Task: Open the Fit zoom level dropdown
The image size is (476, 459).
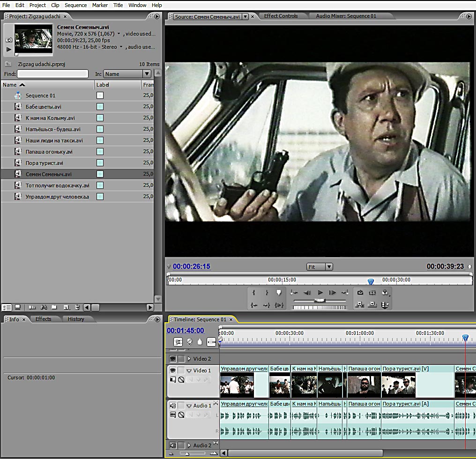Action: coord(320,267)
